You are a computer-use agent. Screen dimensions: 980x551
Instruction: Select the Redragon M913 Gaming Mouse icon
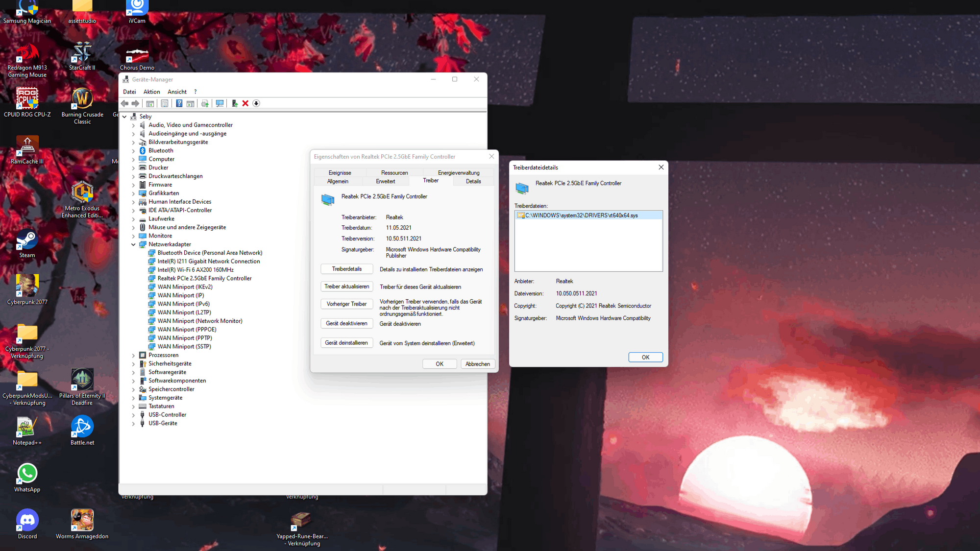27,60
